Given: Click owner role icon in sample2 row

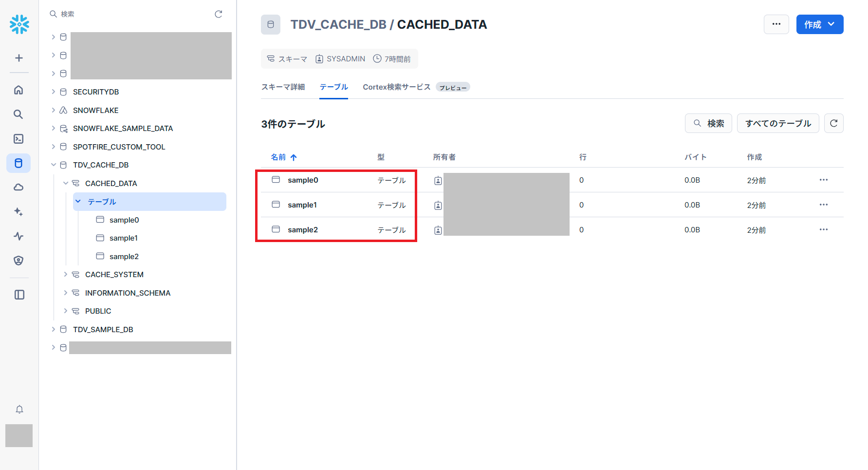Looking at the screenshot, I should tap(438, 230).
